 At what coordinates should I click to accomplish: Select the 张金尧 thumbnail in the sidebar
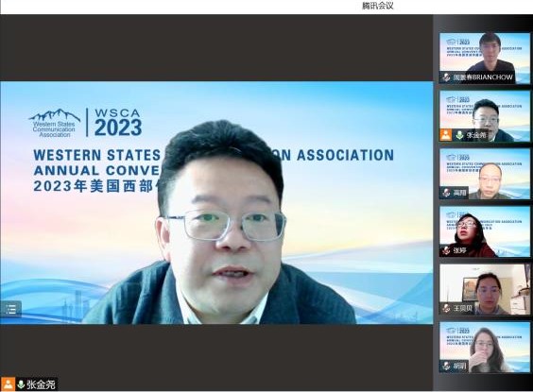tap(485, 116)
